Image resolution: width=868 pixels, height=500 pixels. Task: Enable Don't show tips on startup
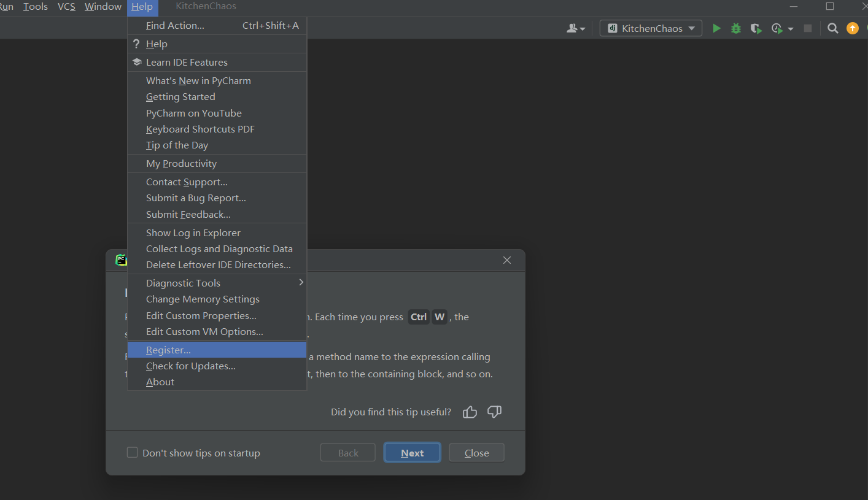pos(132,453)
